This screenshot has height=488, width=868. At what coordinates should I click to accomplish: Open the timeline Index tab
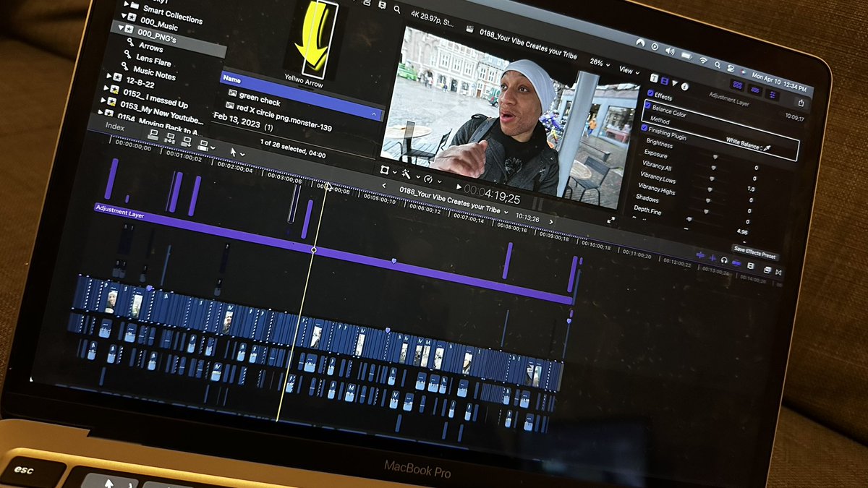[x=115, y=128]
